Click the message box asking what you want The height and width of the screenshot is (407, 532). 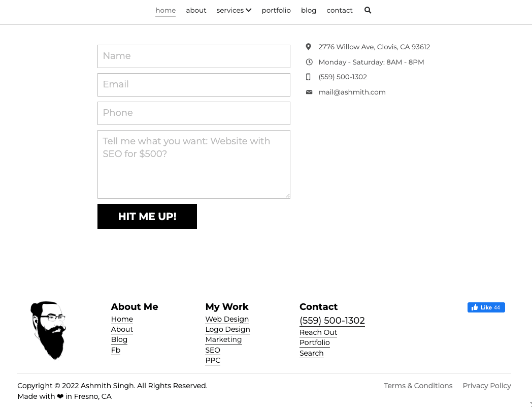(x=193, y=164)
